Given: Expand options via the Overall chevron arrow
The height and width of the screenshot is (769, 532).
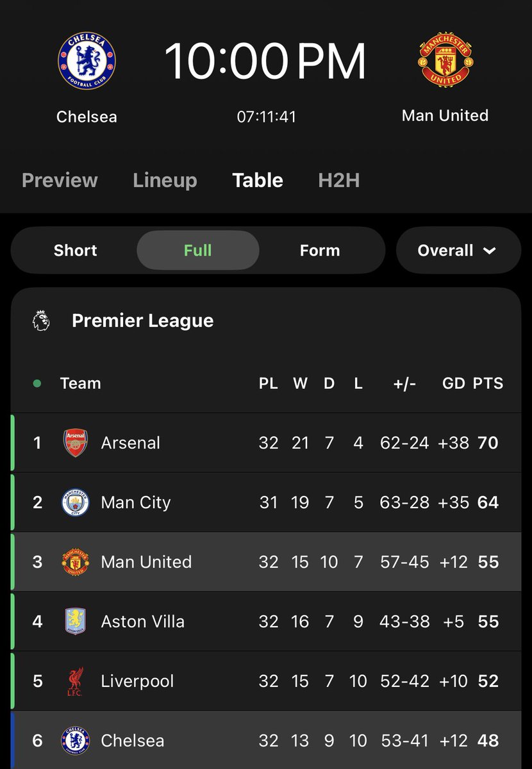Looking at the screenshot, I should coord(490,251).
